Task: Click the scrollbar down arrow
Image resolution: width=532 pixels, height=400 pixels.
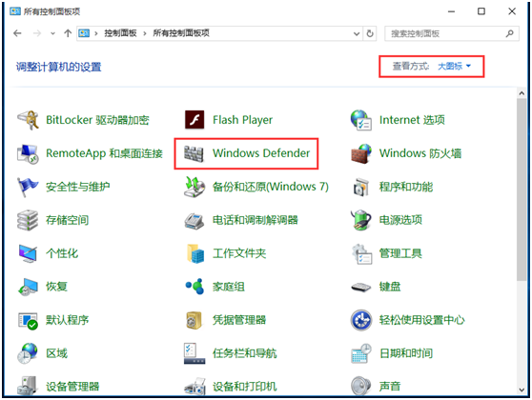Action: [522, 390]
